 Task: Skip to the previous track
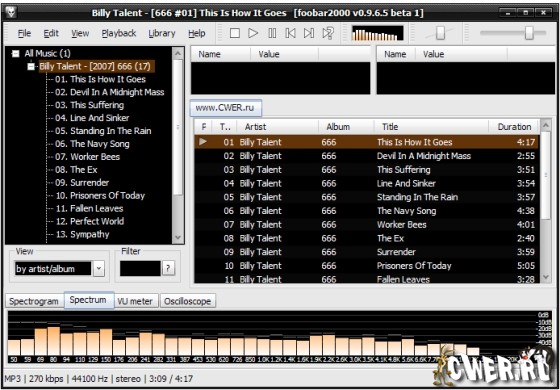click(x=290, y=33)
